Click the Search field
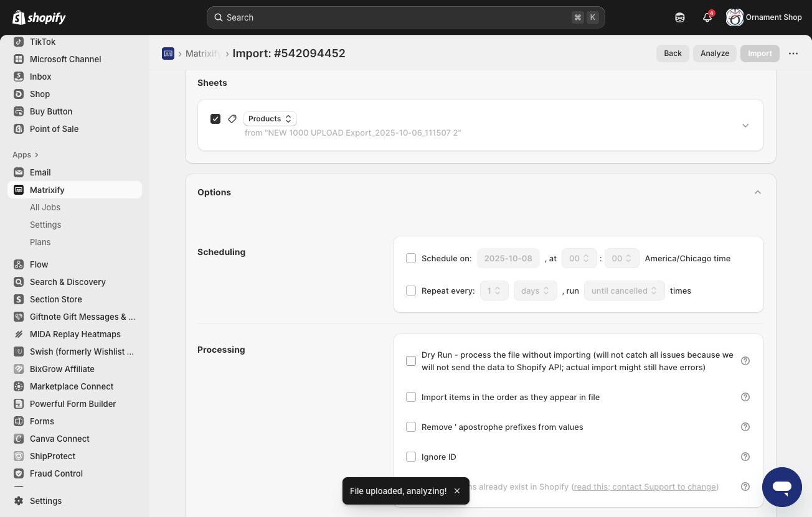This screenshot has height=517, width=812. [x=406, y=17]
